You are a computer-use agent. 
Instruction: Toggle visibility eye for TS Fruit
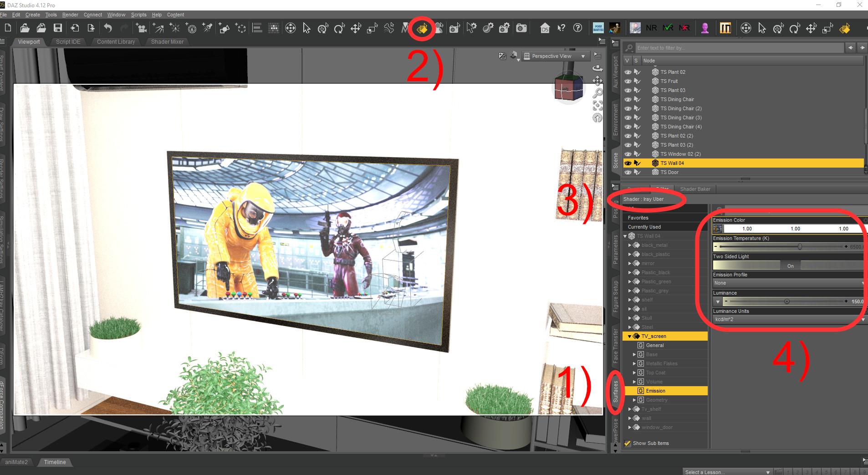[x=628, y=81]
